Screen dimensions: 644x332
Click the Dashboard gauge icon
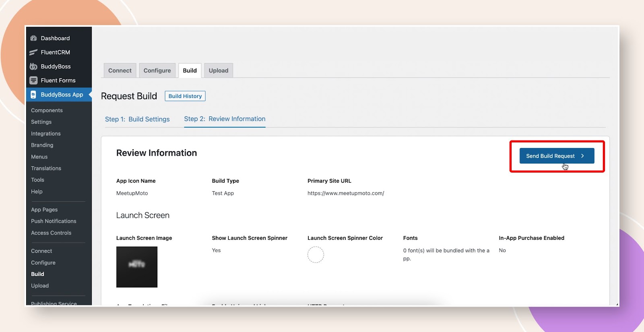[34, 38]
